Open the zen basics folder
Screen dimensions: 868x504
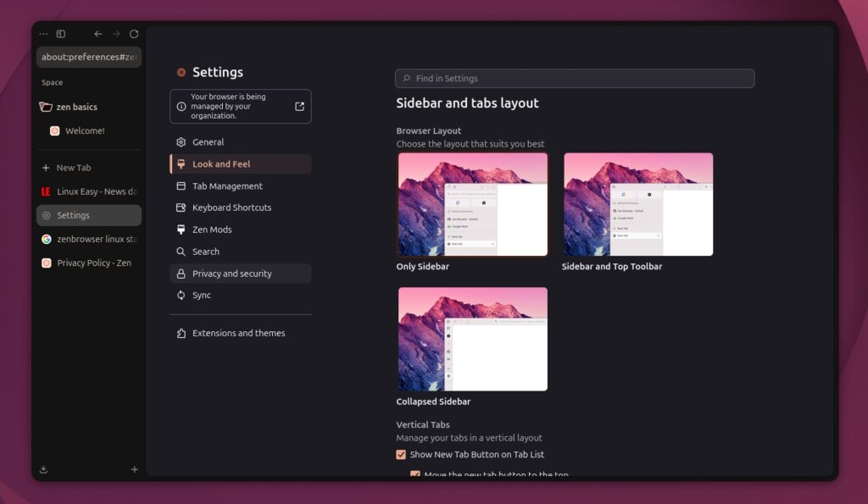[89, 107]
